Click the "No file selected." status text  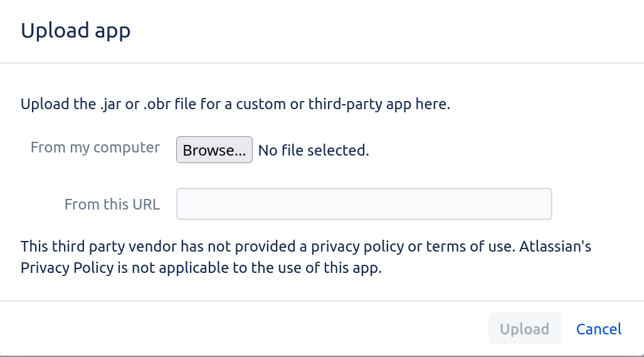[314, 151]
